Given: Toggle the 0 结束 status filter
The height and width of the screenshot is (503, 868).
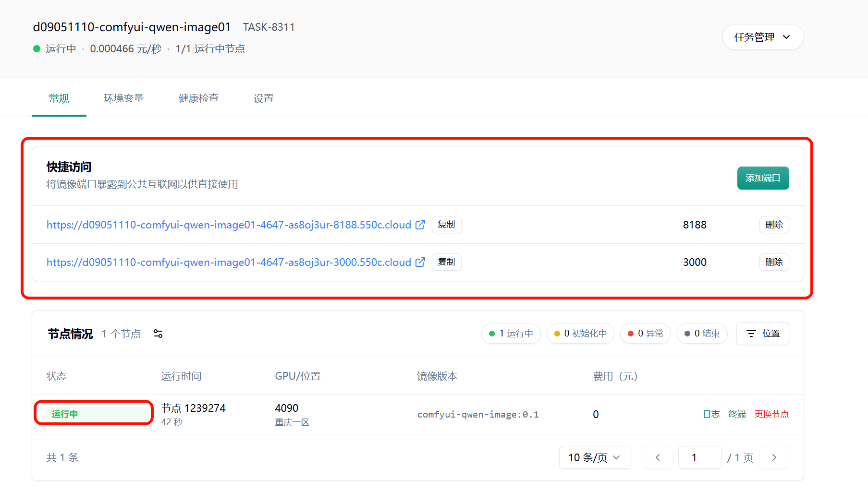Looking at the screenshot, I should (x=702, y=334).
